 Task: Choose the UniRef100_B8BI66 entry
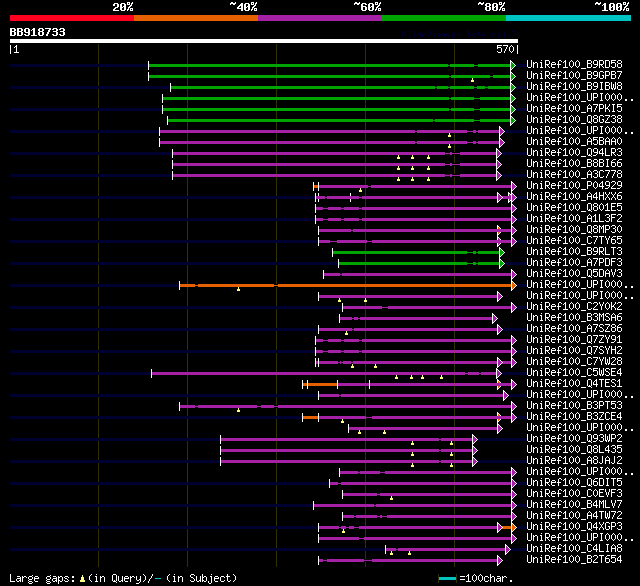(574, 164)
